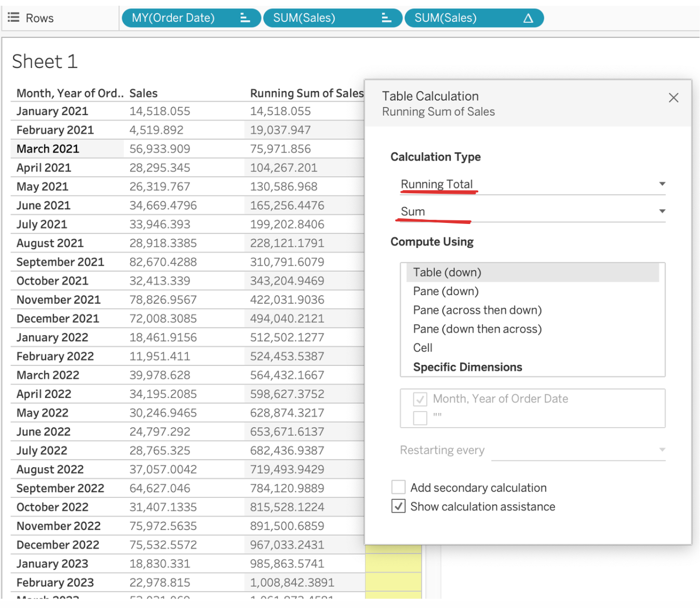Close the Table Calculation dialog

pos(674,98)
